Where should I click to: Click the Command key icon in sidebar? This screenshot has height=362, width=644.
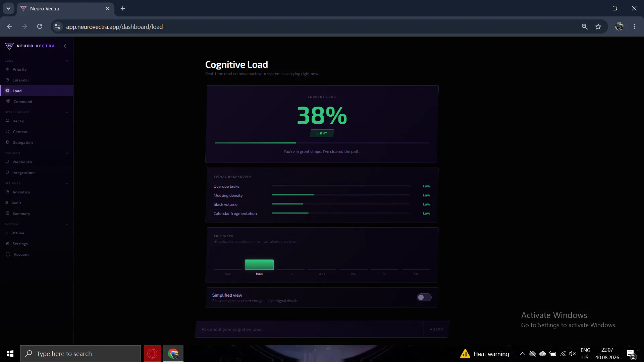8,101
